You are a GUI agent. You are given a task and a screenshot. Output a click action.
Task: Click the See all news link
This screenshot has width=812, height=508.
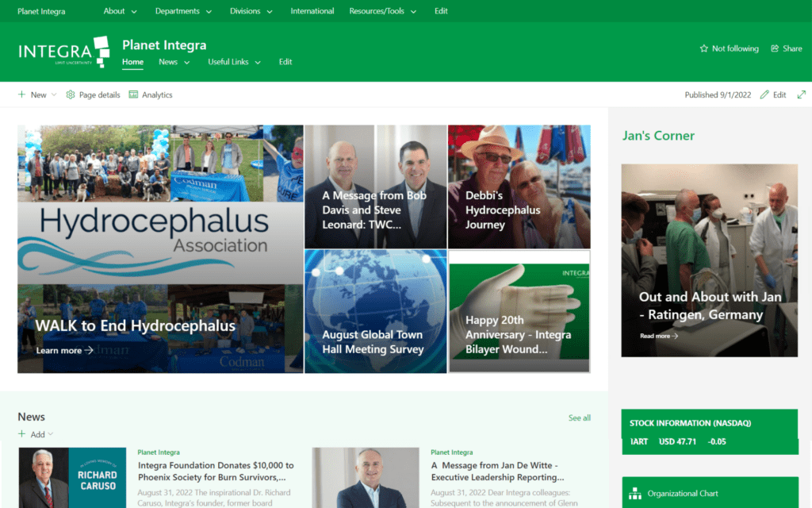pyautogui.click(x=579, y=418)
